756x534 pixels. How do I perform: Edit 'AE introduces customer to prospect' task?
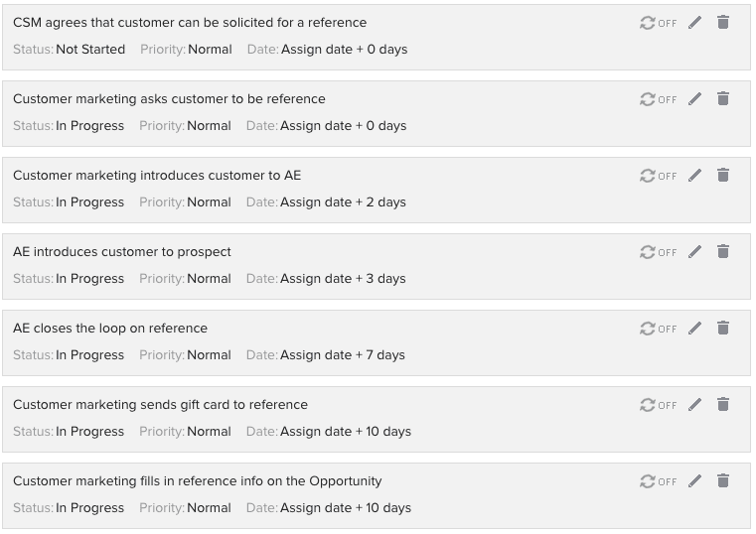(x=694, y=252)
